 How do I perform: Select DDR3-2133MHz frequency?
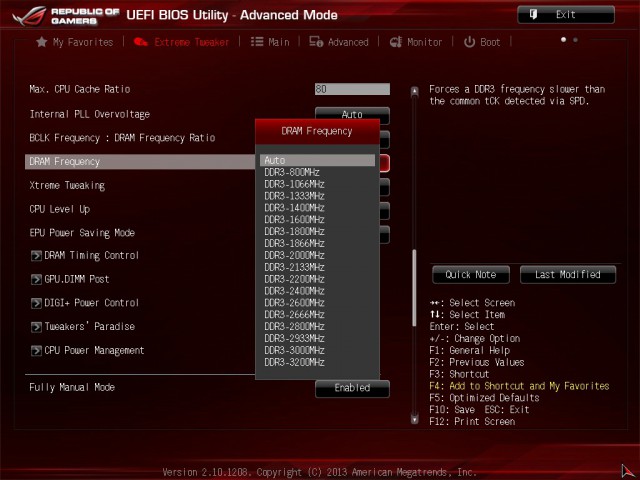(317, 267)
